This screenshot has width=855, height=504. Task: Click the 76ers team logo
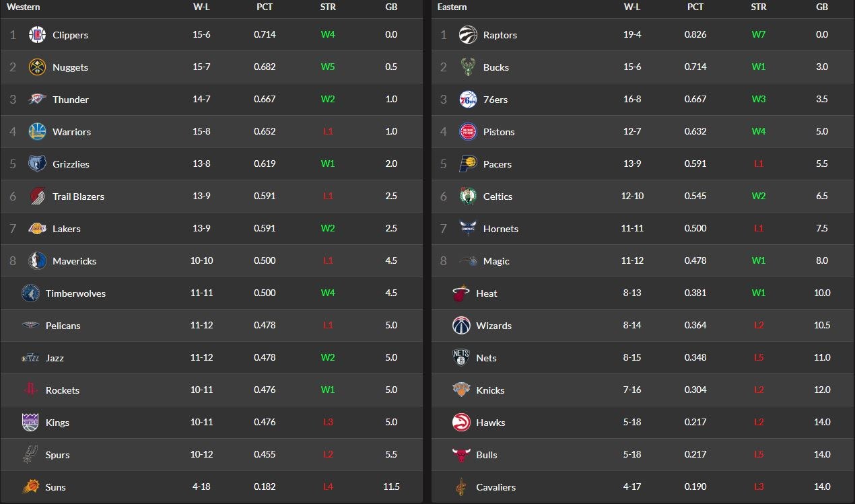[468, 100]
